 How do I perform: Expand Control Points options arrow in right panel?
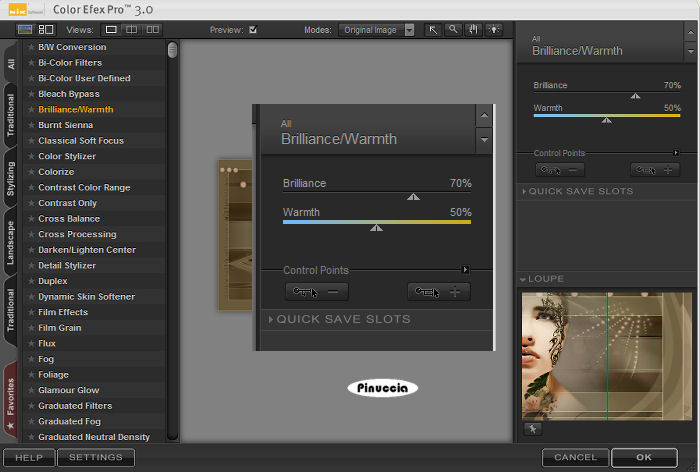(676, 153)
